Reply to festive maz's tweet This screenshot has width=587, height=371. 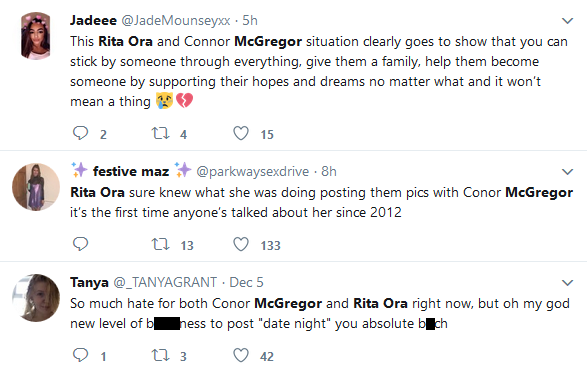click(x=80, y=244)
